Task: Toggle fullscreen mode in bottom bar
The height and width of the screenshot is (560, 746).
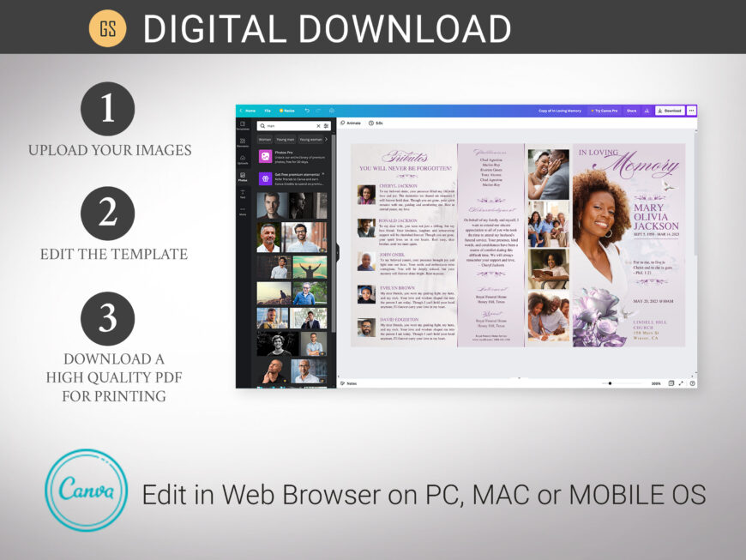Action: [x=682, y=383]
